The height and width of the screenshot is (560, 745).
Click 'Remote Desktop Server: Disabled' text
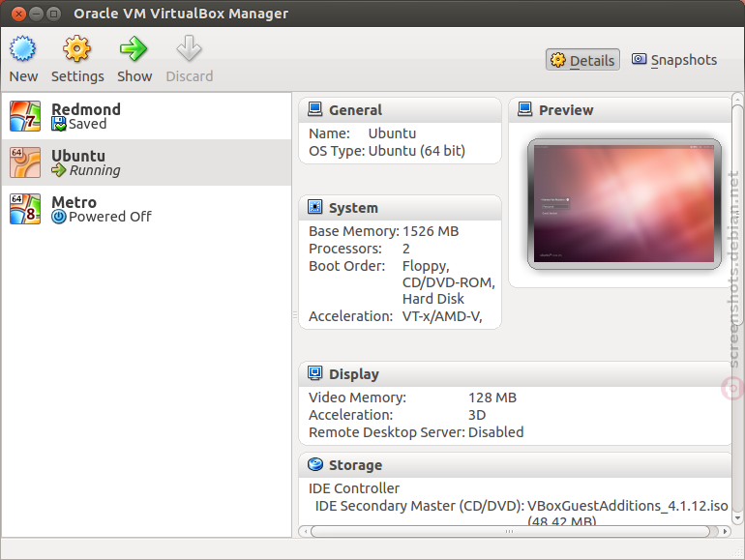[416, 432]
